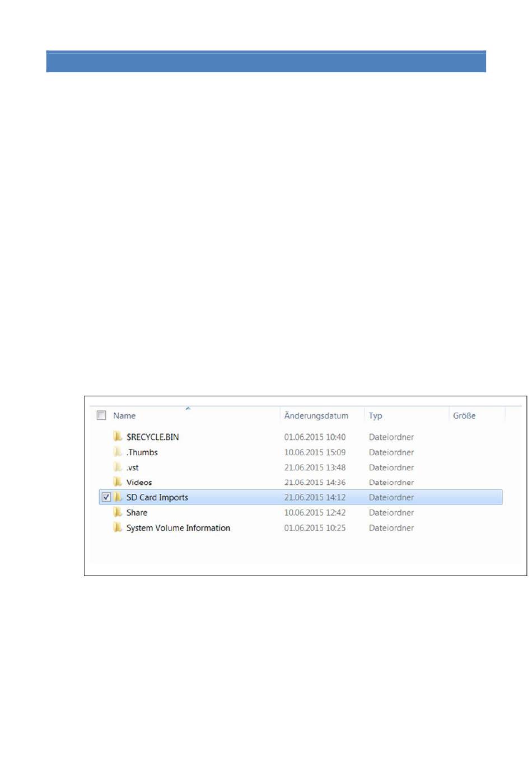Sort files by the Name column
Image resolution: width=532 pixels, height=767 pixels.
tap(124, 415)
